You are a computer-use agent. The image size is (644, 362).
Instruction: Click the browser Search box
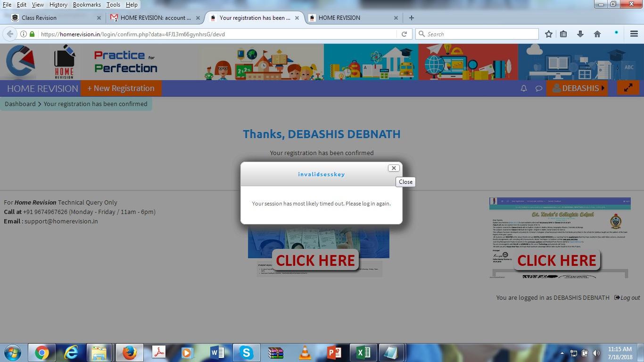pos(477,34)
